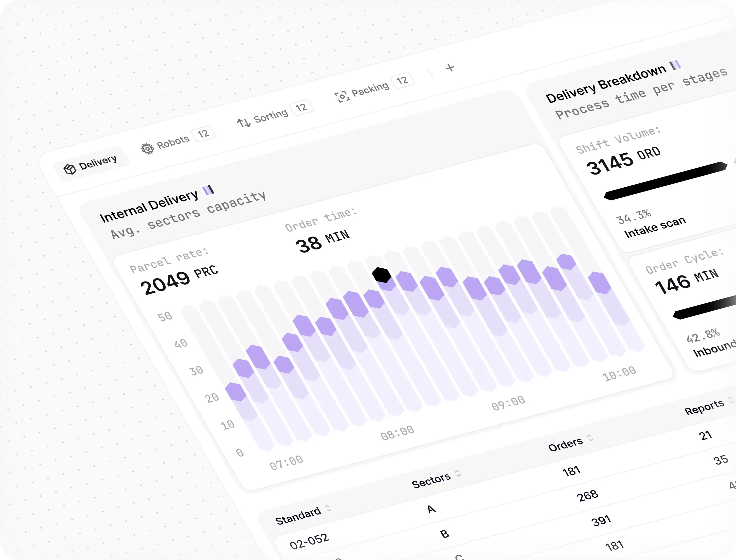
Task: Add a new tab with the plus icon
Action: [450, 68]
